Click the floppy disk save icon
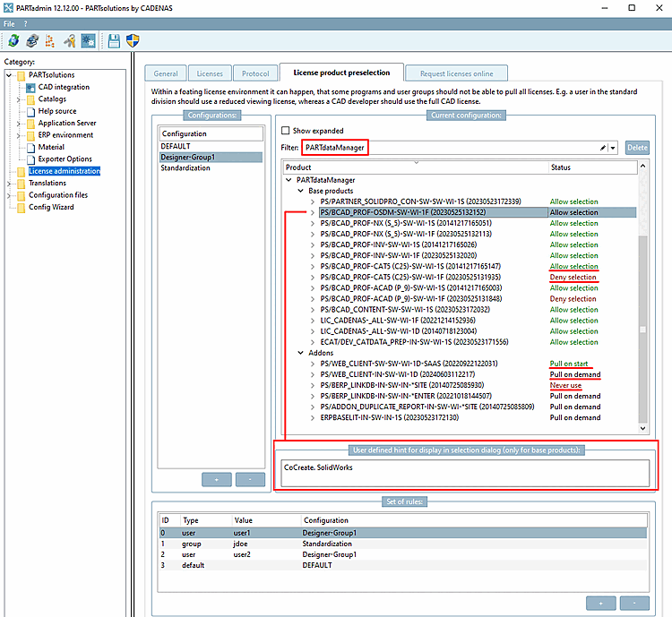 [114, 40]
